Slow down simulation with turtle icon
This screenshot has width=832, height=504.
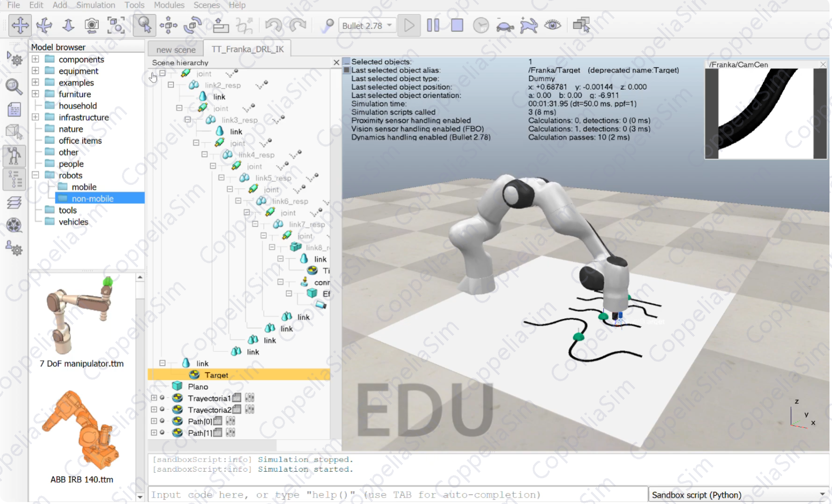coord(505,25)
